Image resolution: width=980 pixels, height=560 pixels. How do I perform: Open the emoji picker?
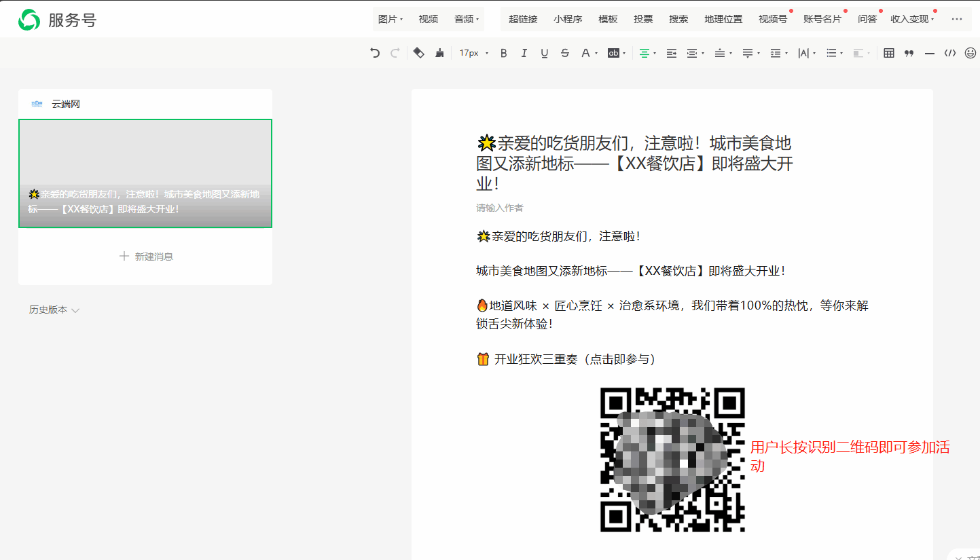[970, 53]
